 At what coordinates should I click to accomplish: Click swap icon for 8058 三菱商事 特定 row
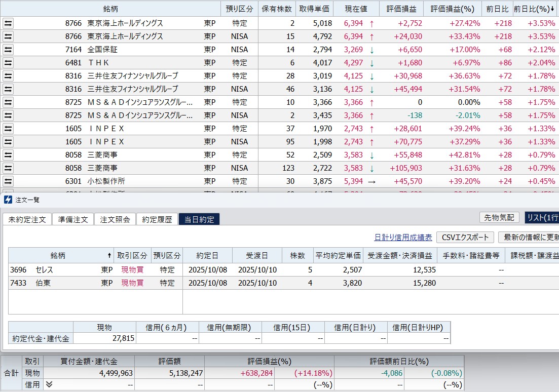(x=8, y=155)
